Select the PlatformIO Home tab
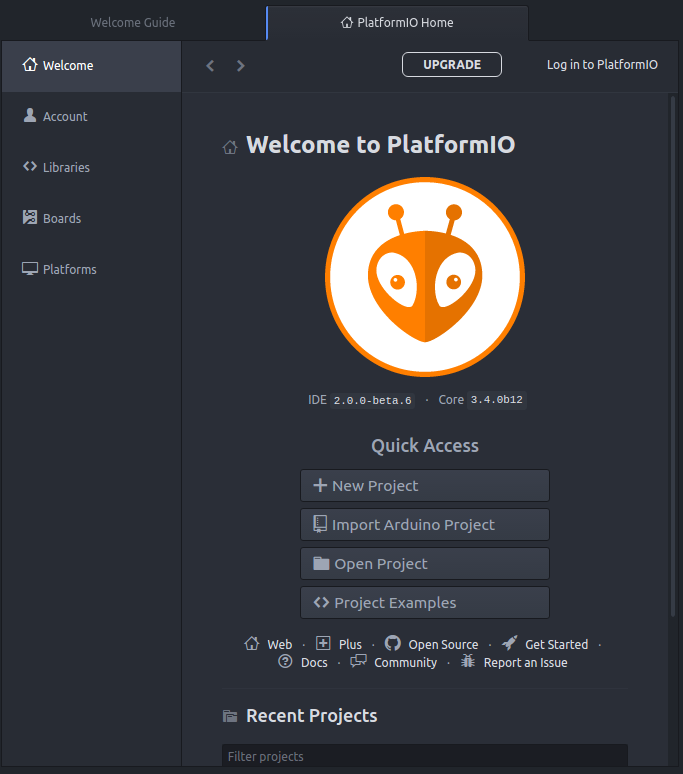This screenshot has width=683, height=774. [398, 23]
